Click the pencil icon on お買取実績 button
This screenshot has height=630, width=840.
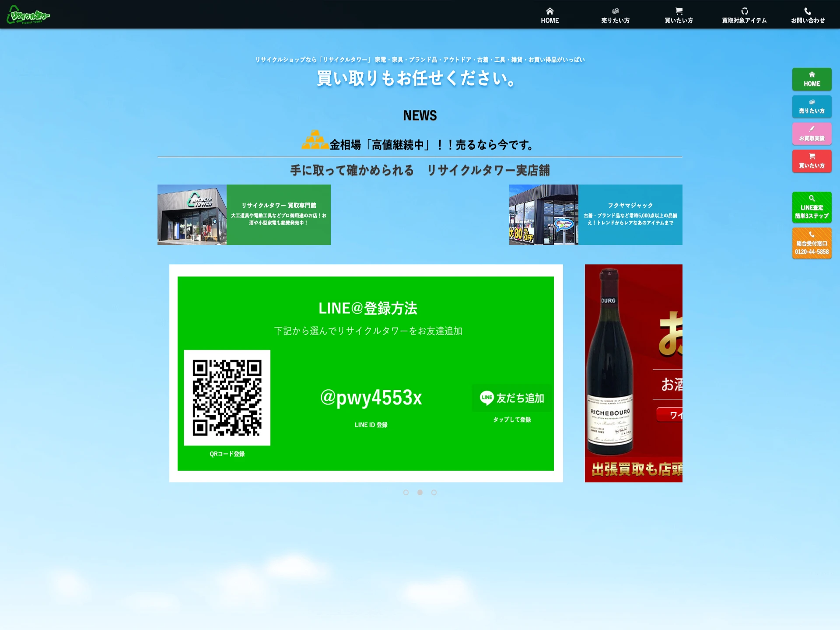[812, 129]
